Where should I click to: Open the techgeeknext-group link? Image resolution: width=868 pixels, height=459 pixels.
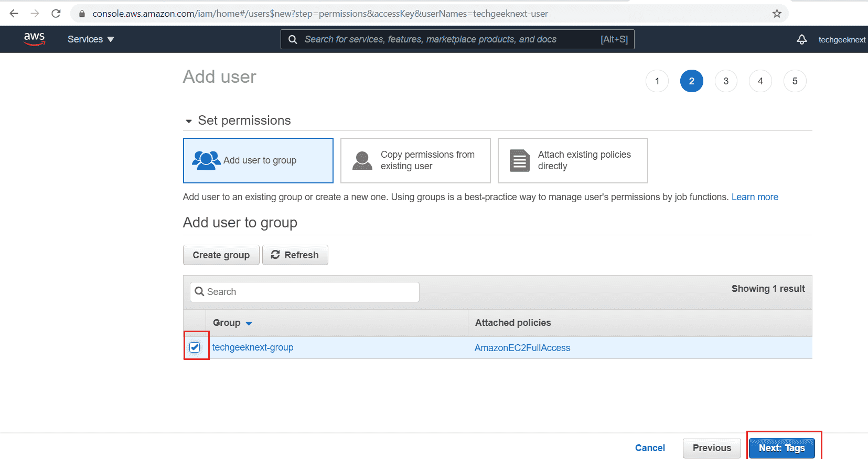click(253, 347)
